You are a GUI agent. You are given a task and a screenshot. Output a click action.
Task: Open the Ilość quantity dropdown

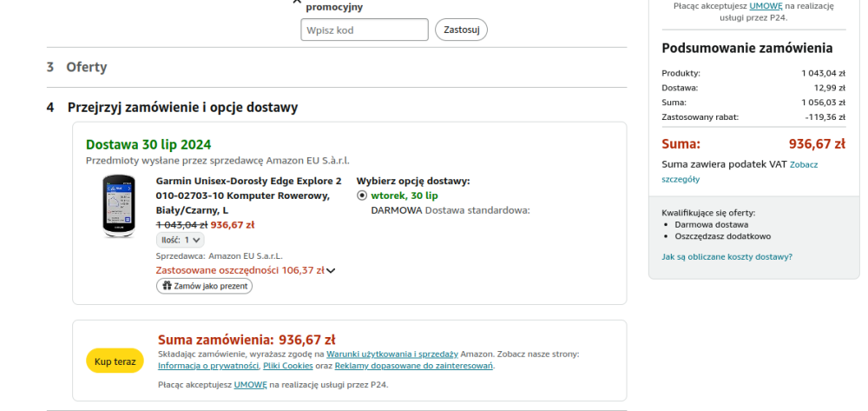181,240
